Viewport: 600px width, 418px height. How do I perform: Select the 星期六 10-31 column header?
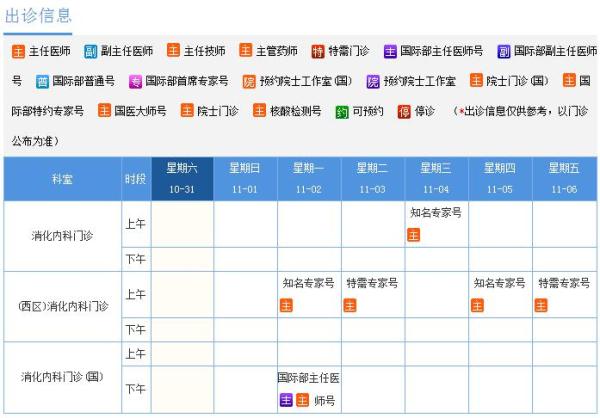(182, 179)
